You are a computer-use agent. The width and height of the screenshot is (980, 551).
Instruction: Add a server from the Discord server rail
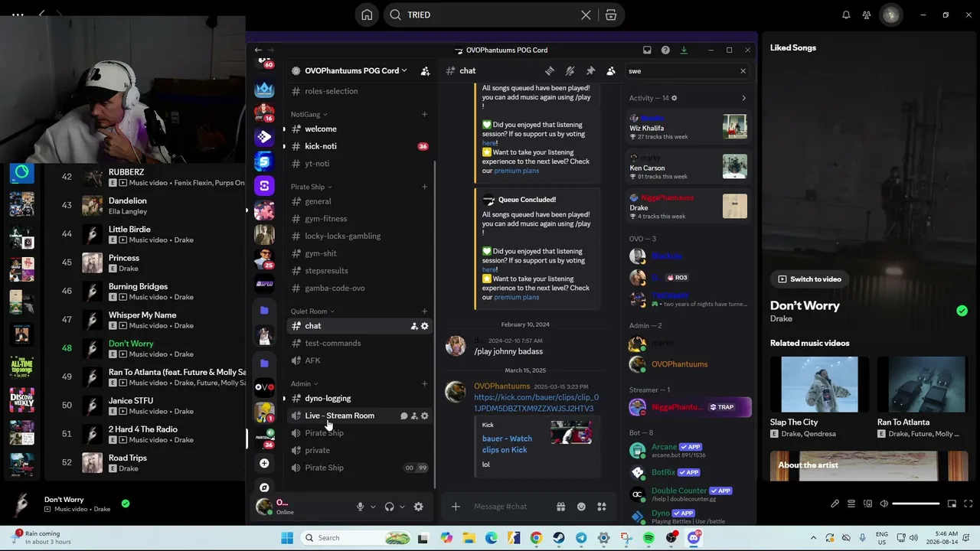264,464
